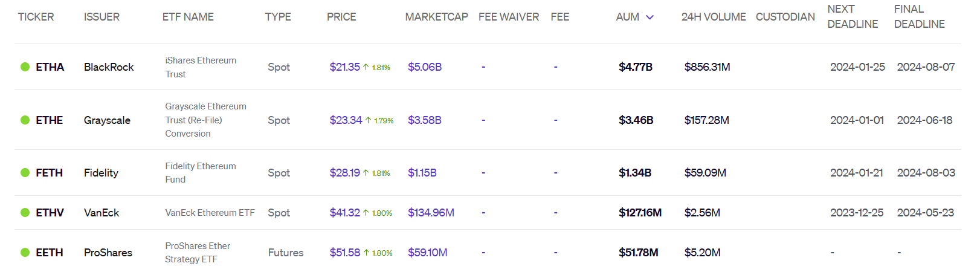Viewport: 980px width, 269px height.
Task: Toggle AUM sort order chevron
Action: tap(650, 18)
